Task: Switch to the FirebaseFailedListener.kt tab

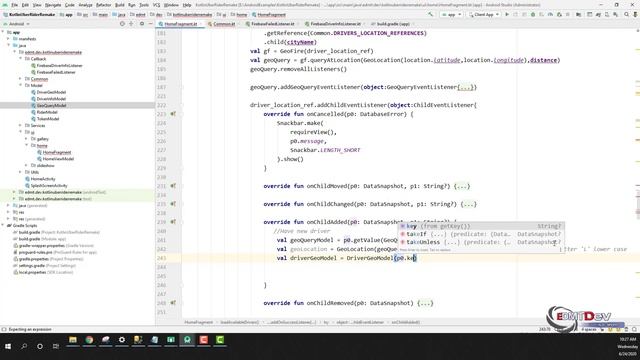Action: [273, 24]
